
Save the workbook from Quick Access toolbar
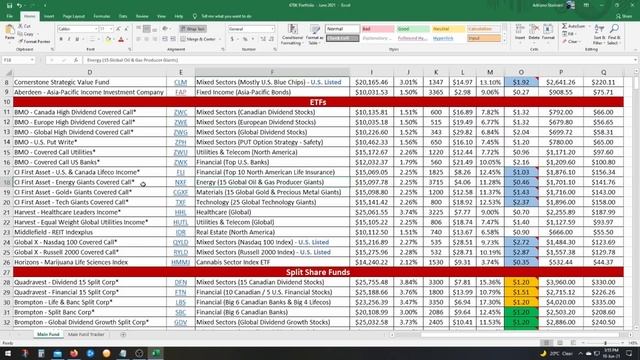[9, 5]
